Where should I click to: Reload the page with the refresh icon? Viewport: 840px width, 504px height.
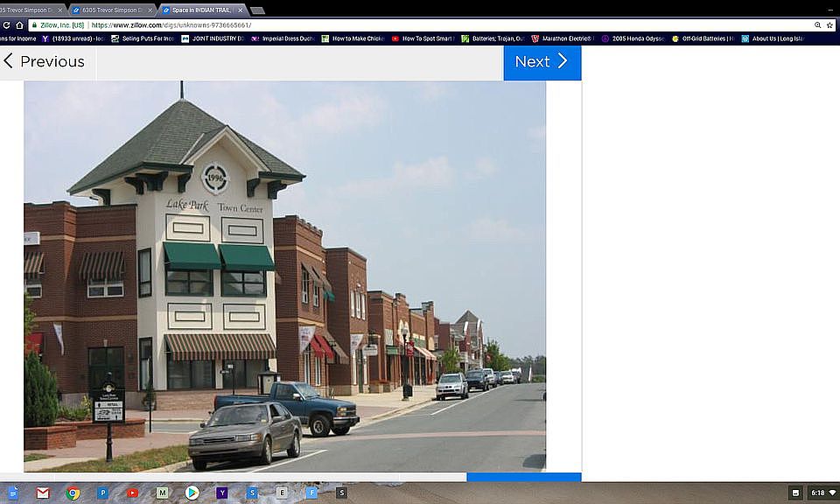[6, 25]
